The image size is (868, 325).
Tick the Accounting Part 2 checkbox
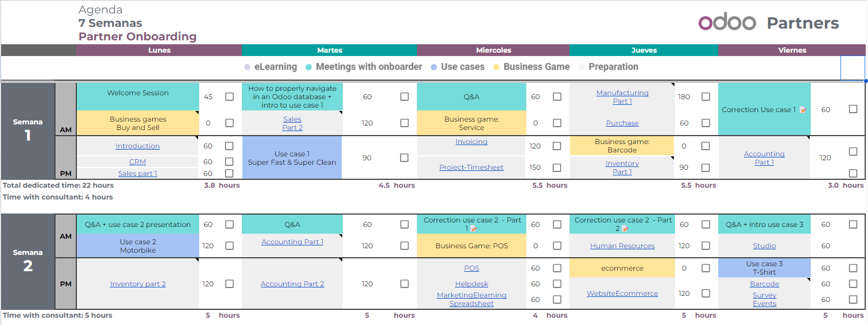point(404,284)
